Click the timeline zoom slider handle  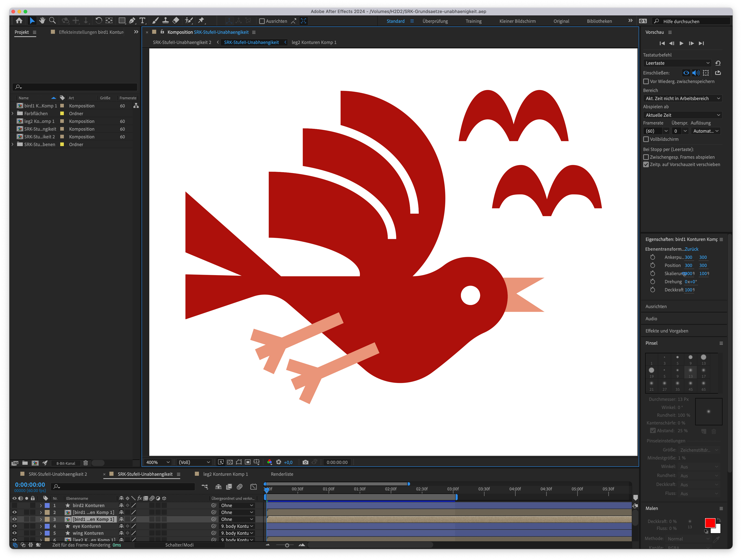(287, 545)
